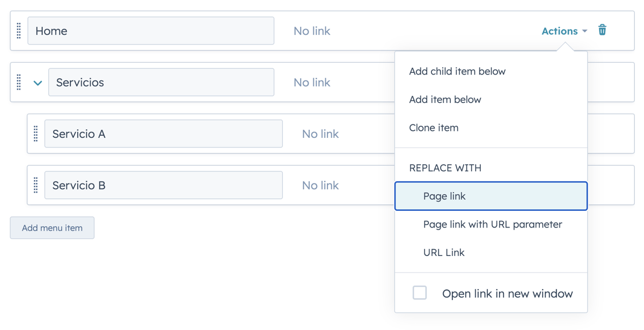Click No link beside Servicio B
Screen dimensions: 644x330
(320, 185)
